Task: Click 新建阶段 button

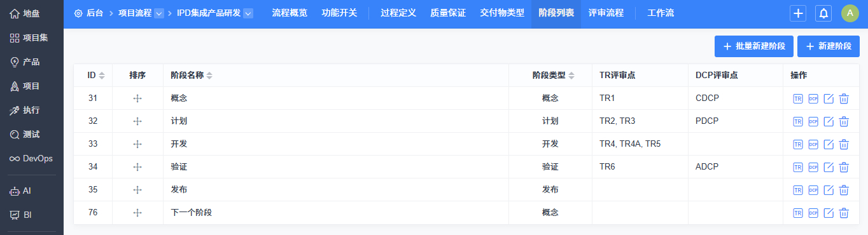Action: [x=829, y=46]
